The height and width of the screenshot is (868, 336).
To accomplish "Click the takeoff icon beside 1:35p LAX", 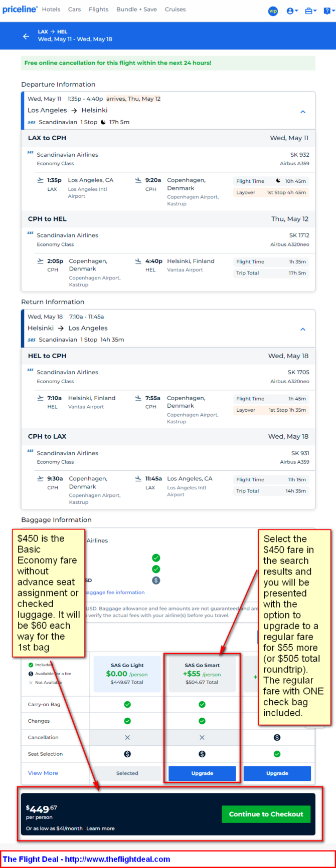I will (x=41, y=180).
